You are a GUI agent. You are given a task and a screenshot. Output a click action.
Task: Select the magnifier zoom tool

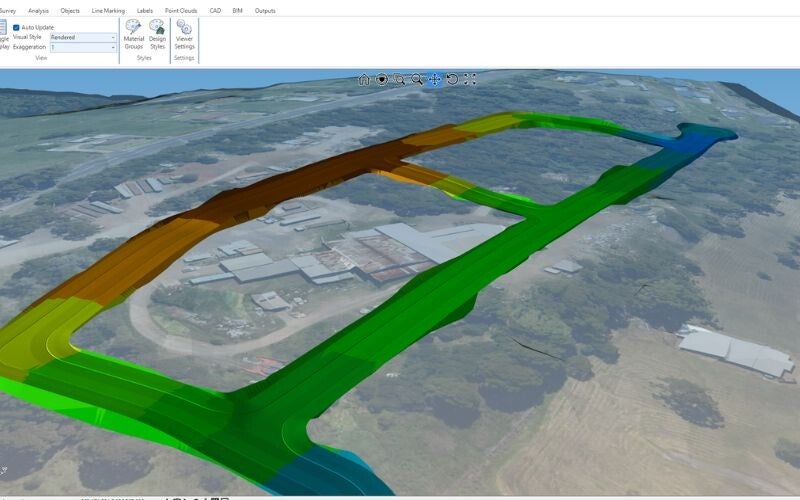(x=417, y=79)
